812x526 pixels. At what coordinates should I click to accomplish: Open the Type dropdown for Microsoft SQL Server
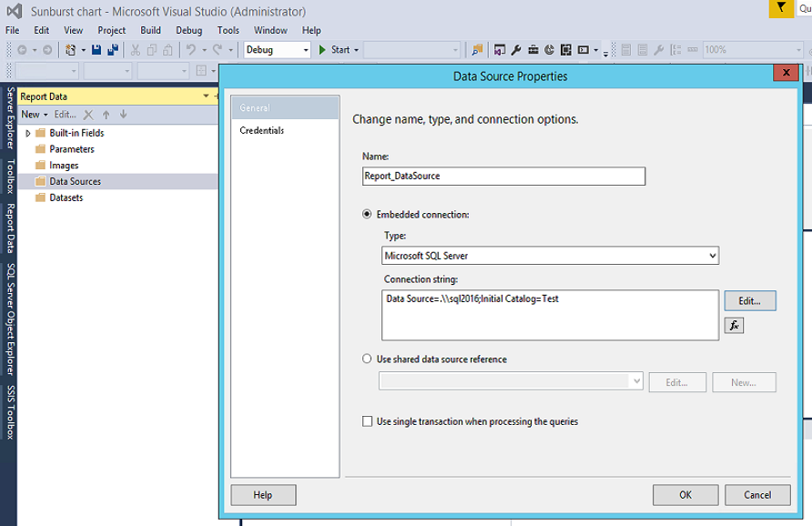click(x=710, y=257)
